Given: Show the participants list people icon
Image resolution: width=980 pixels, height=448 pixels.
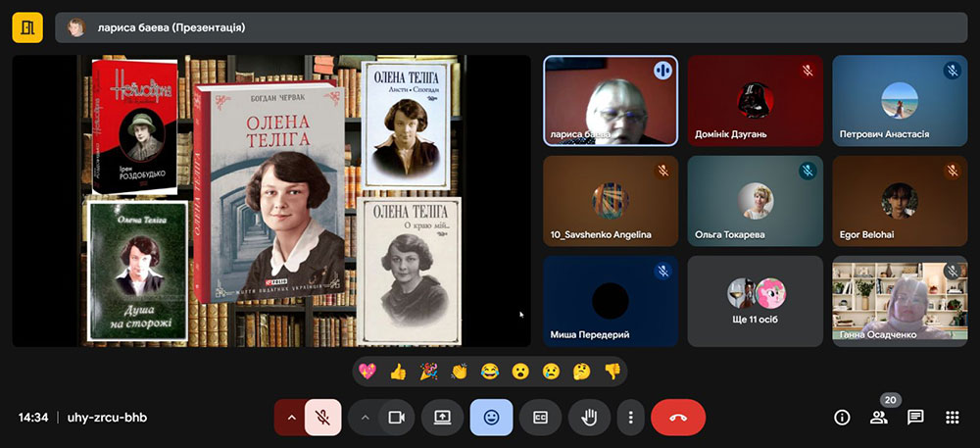Looking at the screenshot, I should 878,417.
